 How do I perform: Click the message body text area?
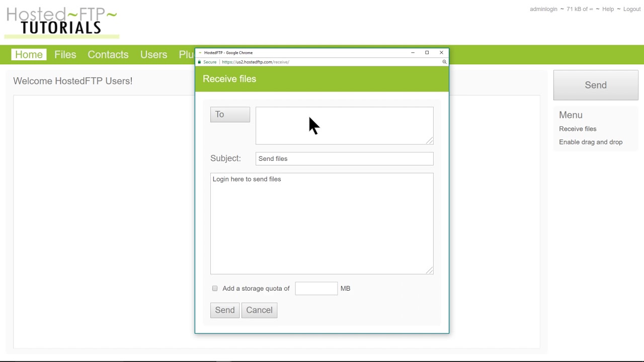tap(321, 224)
